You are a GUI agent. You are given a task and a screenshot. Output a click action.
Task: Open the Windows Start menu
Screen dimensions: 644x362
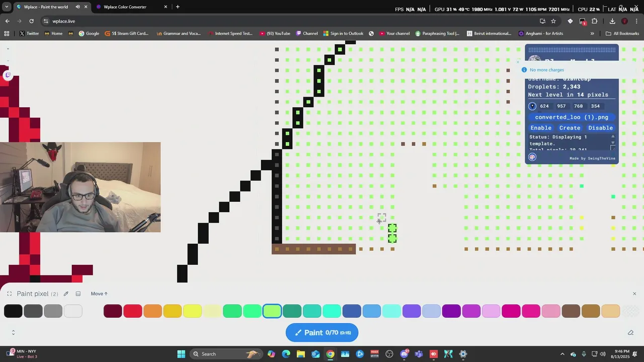click(x=181, y=354)
